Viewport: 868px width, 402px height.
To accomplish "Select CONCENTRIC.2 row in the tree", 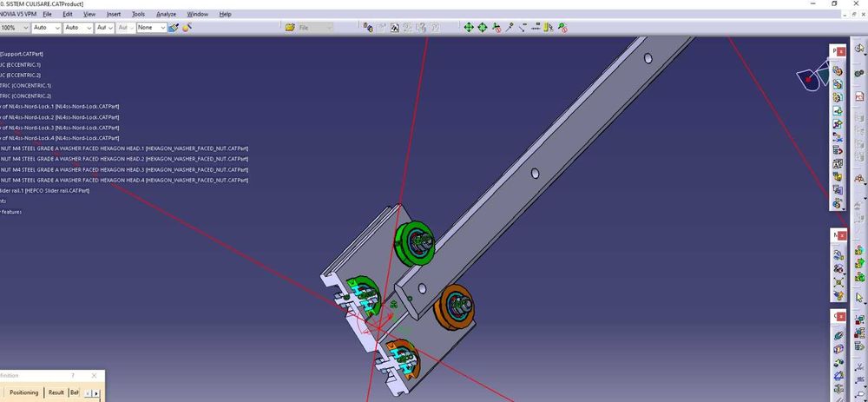I will pyautogui.click(x=25, y=96).
